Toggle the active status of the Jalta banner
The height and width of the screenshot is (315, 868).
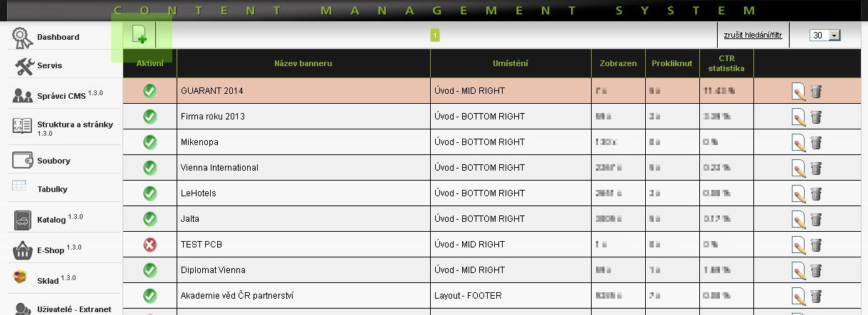[x=150, y=219]
